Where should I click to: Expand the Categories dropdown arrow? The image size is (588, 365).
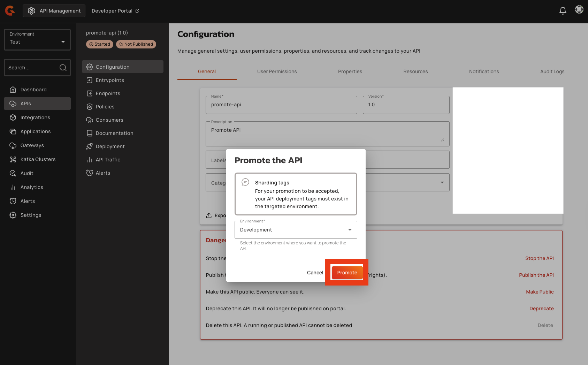[x=442, y=182]
